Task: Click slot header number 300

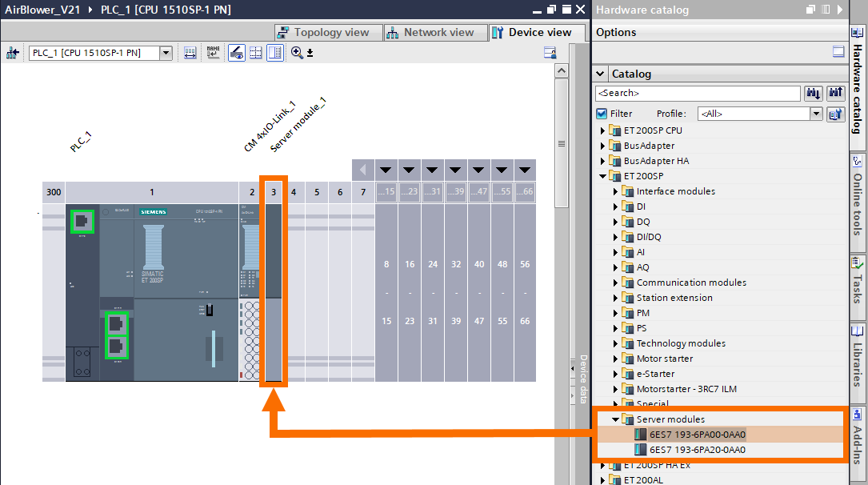Action: point(54,192)
